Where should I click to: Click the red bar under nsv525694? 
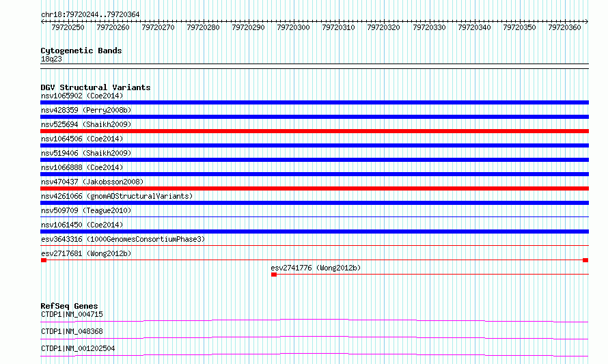(x=314, y=131)
